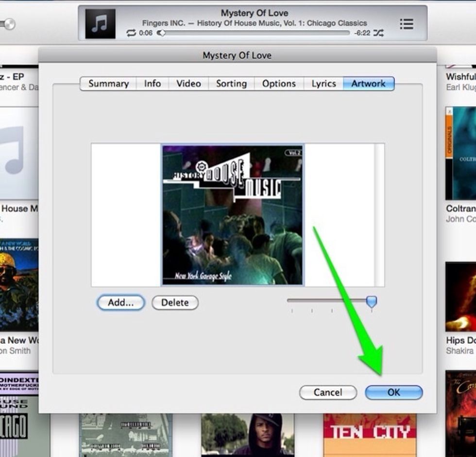
Task: Switch to the Sorting tab
Action: [231, 84]
